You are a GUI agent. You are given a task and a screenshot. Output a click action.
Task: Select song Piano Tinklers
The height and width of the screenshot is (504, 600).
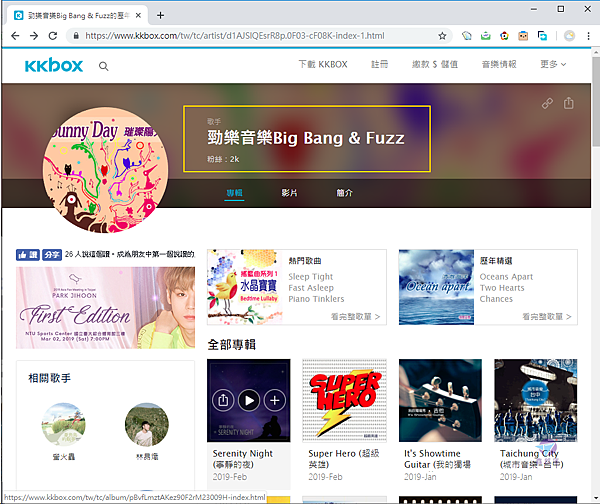click(316, 298)
